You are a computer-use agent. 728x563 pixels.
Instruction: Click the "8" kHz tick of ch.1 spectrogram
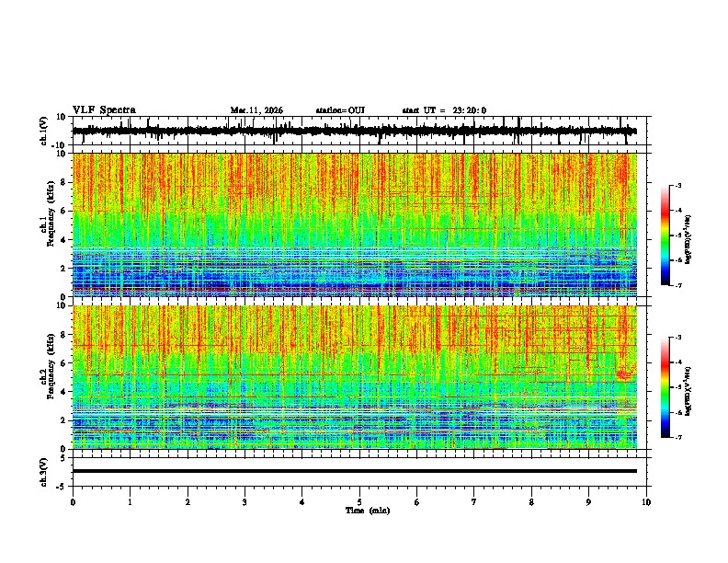click(64, 182)
